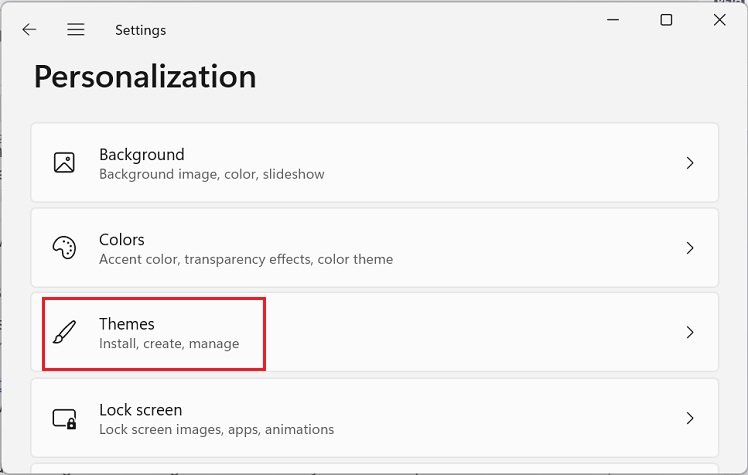Click the Lock screen monitor icon
748x475 pixels.
click(x=64, y=418)
